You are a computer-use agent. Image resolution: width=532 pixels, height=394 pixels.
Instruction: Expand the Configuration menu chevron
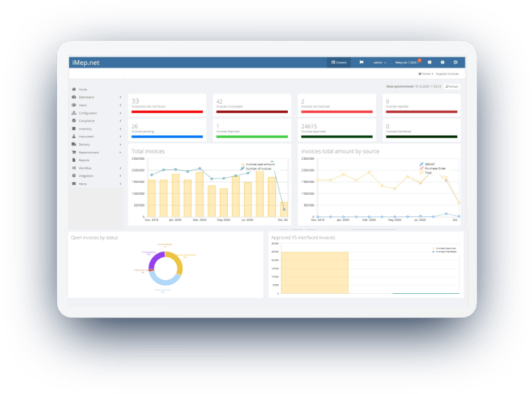(120, 113)
